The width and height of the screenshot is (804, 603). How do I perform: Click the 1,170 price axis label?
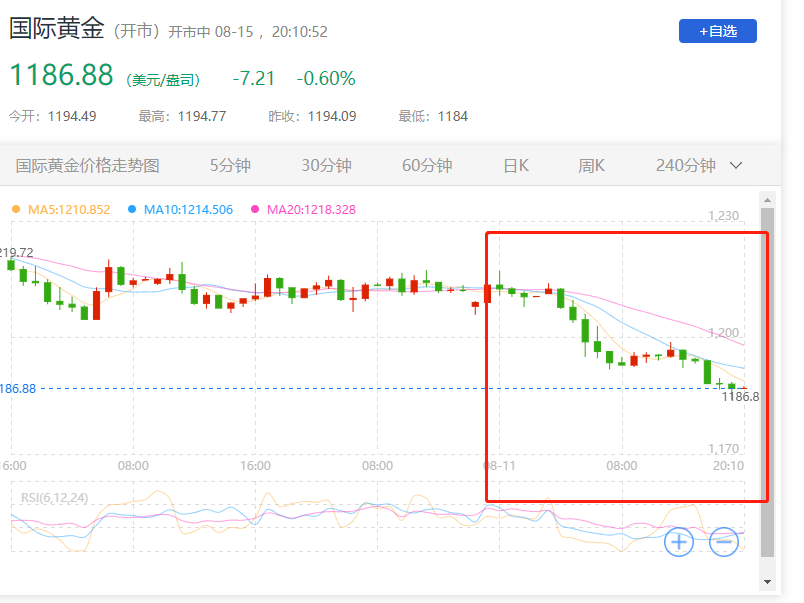click(x=723, y=449)
